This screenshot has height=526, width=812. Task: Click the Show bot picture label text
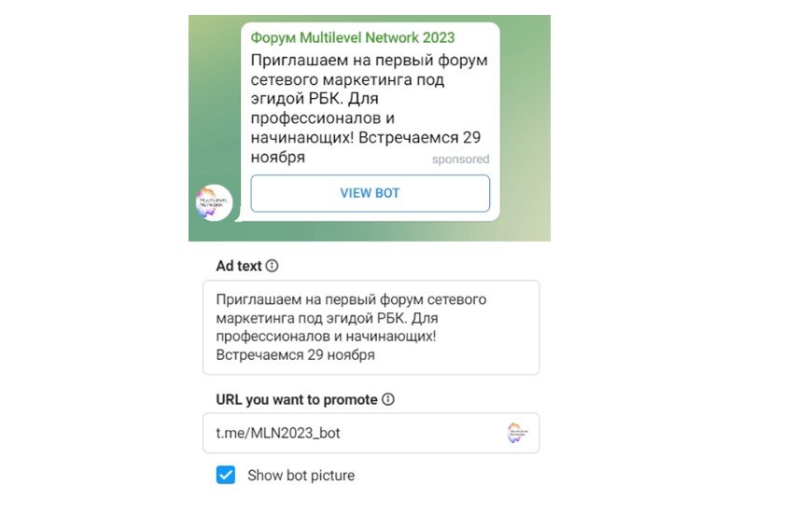click(301, 476)
